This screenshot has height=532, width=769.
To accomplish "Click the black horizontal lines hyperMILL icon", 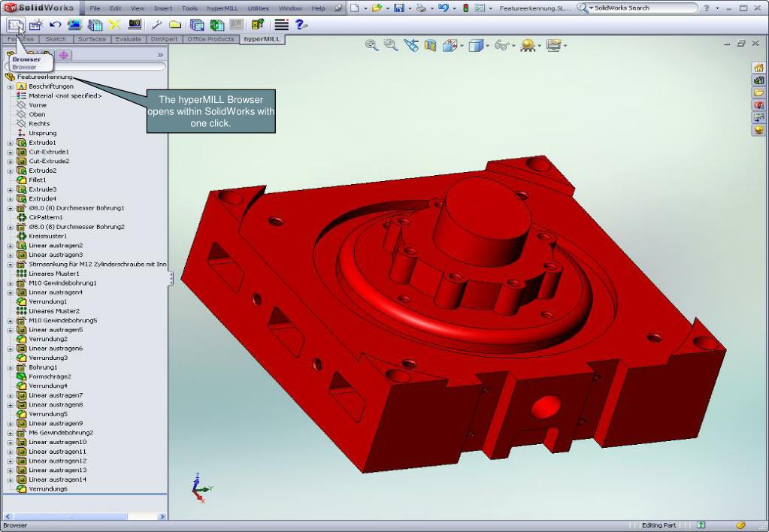I will click(281, 24).
